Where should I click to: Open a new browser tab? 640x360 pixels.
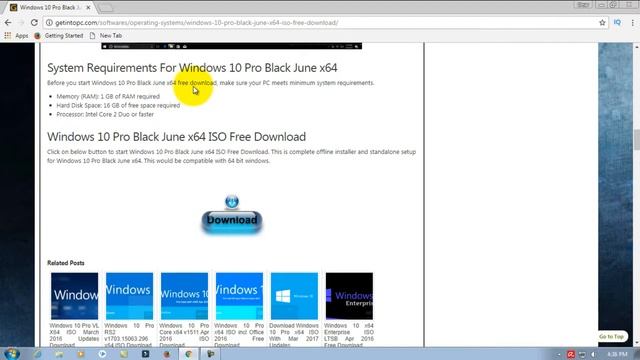pos(105,7)
